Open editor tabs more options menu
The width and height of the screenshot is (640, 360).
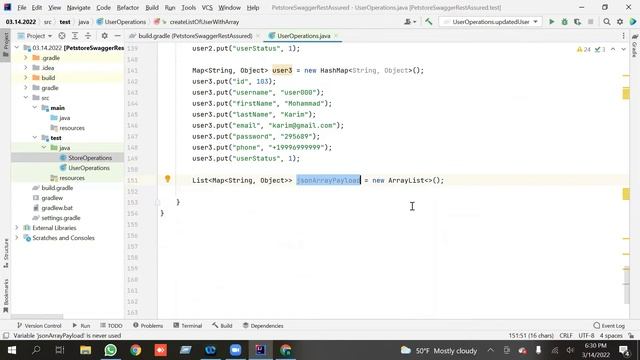pyautogui.click(x=623, y=36)
